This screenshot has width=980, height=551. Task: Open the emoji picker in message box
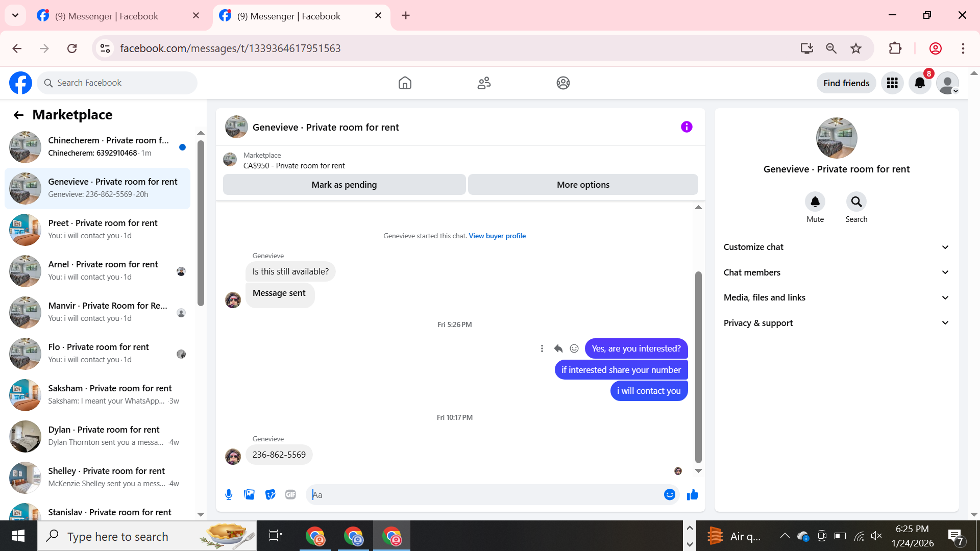pos(669,494)
